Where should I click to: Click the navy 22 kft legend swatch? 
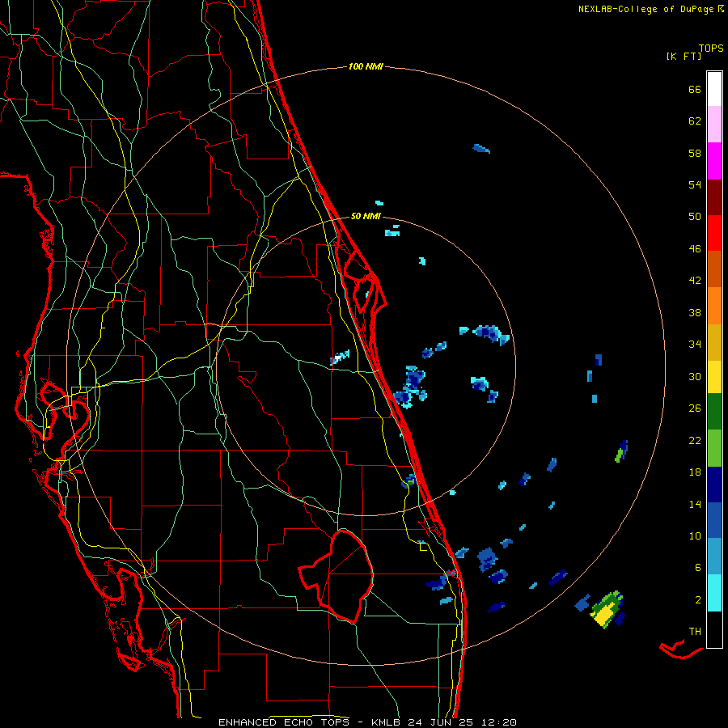tap(714, 485)
